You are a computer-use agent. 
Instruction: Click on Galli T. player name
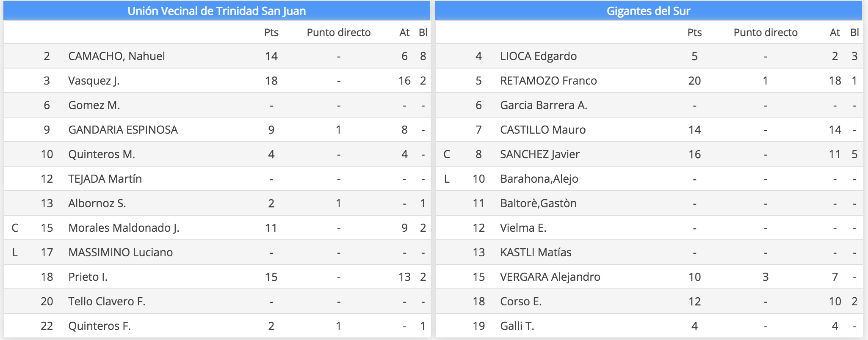pos(517,326)
